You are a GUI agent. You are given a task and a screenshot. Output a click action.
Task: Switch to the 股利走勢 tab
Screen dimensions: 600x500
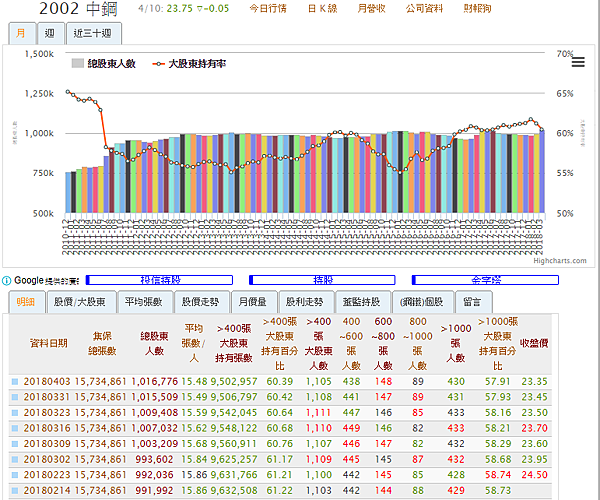click(305, 302)
